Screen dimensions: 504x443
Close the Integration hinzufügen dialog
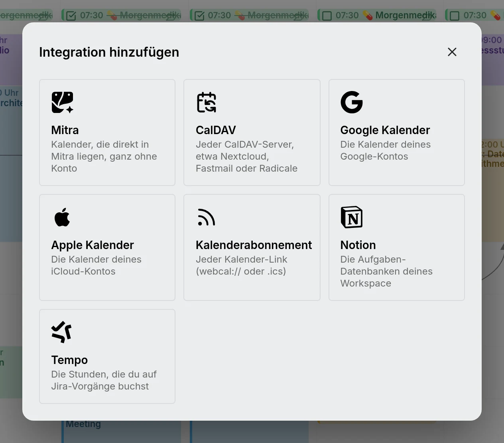452,52
